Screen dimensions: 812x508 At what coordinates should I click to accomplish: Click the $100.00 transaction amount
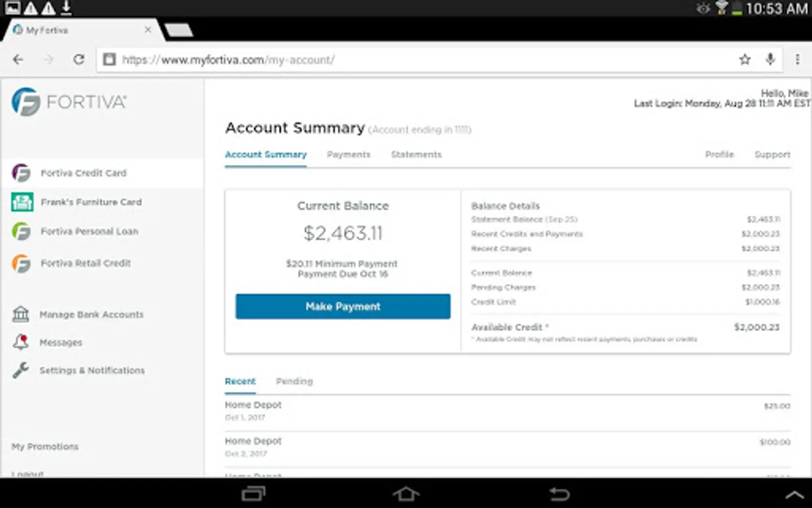(775, 442)
